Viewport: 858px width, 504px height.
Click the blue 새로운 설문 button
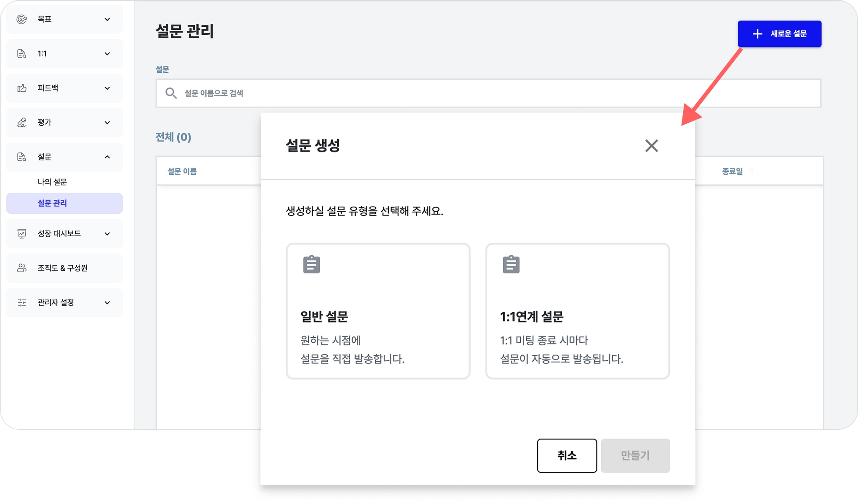779,34
